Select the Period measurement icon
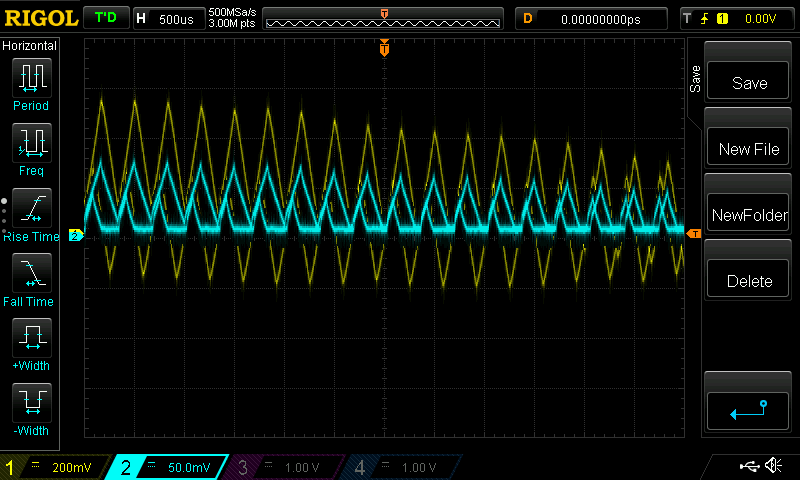The height and width of the screenshot is (480, 800). [x=31, y=77]
